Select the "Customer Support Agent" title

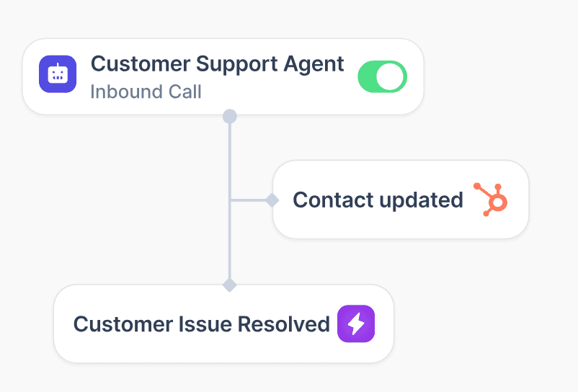[217, 63]
